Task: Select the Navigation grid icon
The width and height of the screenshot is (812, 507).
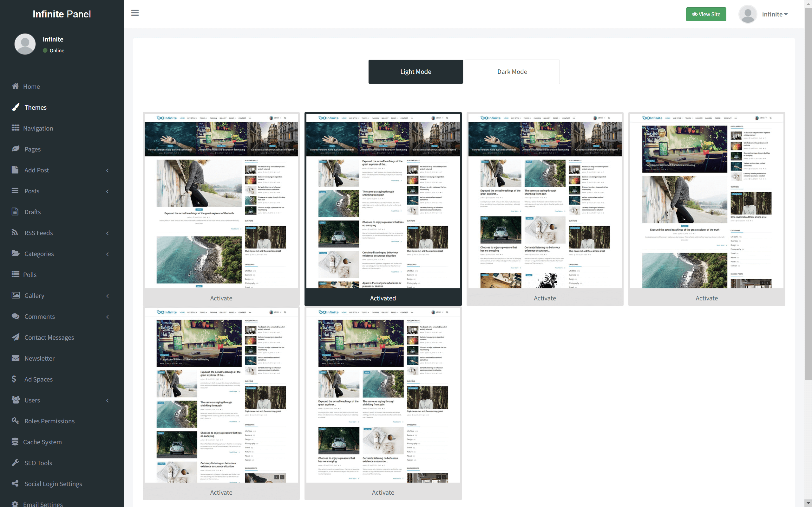Action: (x=16, y=128)
